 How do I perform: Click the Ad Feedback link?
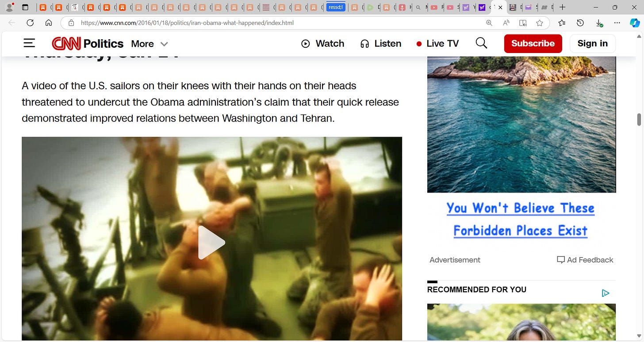(x=585, y=260)
